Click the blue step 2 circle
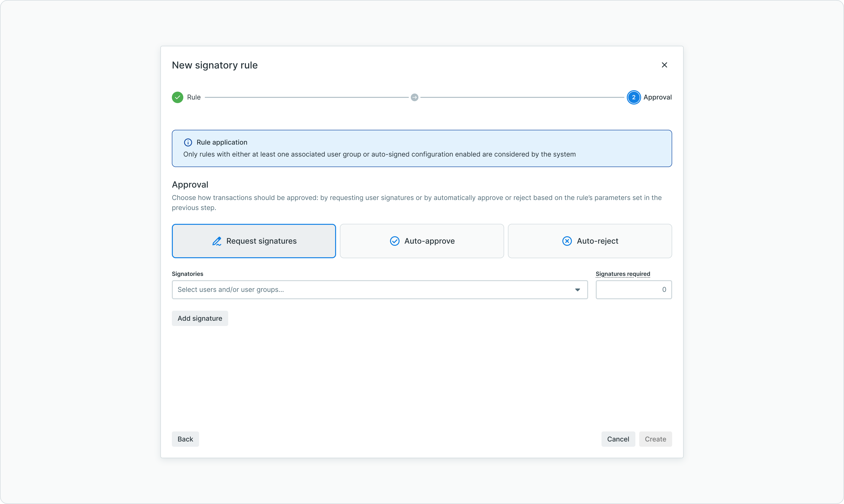Screen dimensions: 844x504 pyautogui.click(x=633, y=97)
